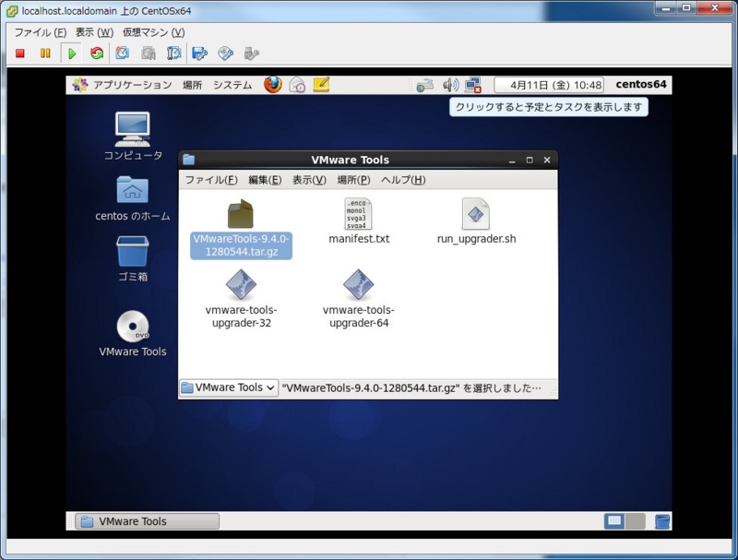The width and height of the screenshot is (738, 560).
Task: Switch to the second workspace
Action: click(x=635, y=521)
